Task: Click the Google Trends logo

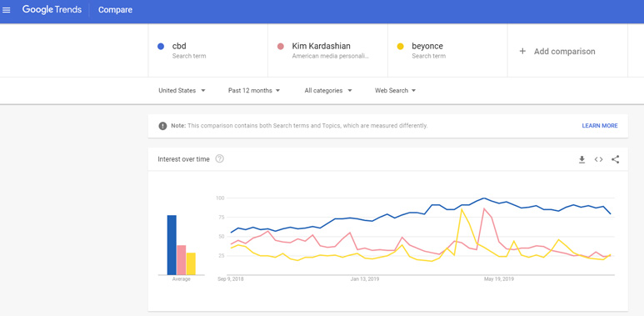Action: tap(52, 10)
